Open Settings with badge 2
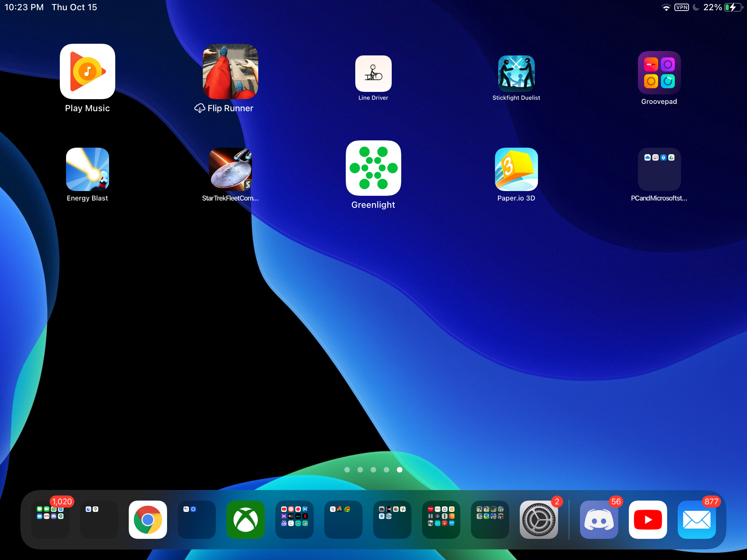747x560 pixels. coord(539,520)
